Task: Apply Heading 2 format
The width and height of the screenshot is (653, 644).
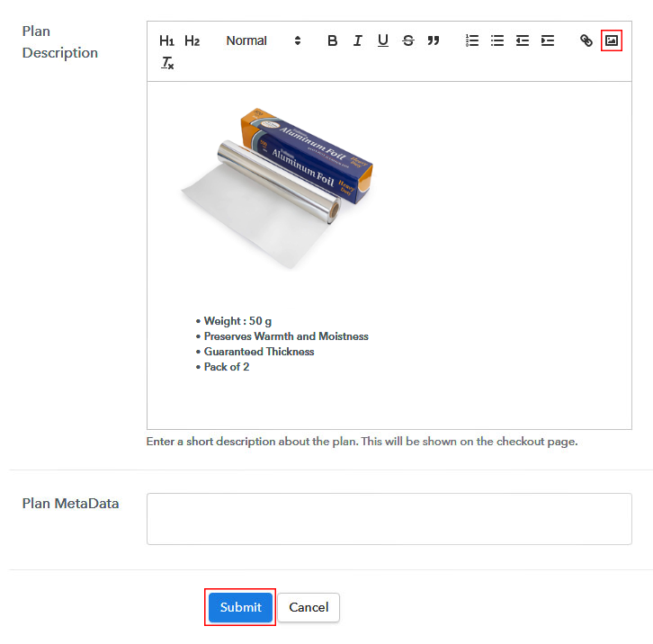Action: pos(192,40)
